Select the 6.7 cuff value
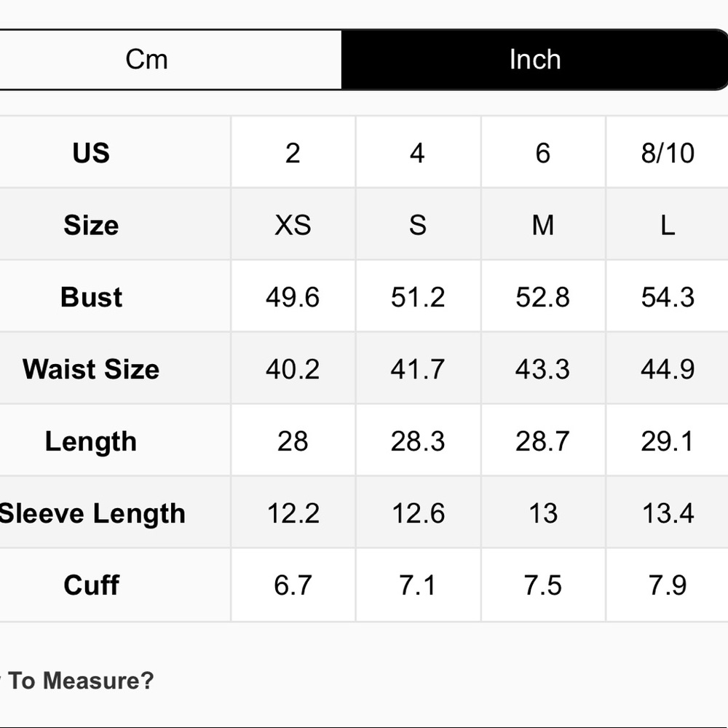The width and height of the screenshot is (728, 728). click(293, 585)
